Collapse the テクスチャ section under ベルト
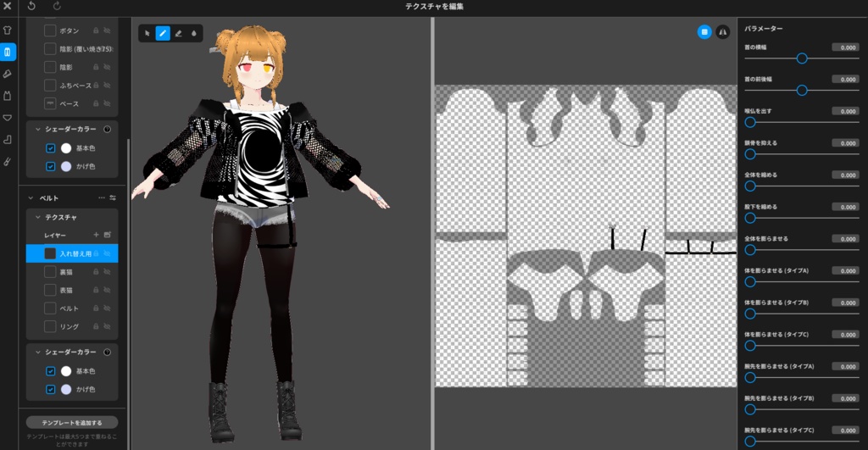Viewport: 868px width, 450px height. point(37,218)
